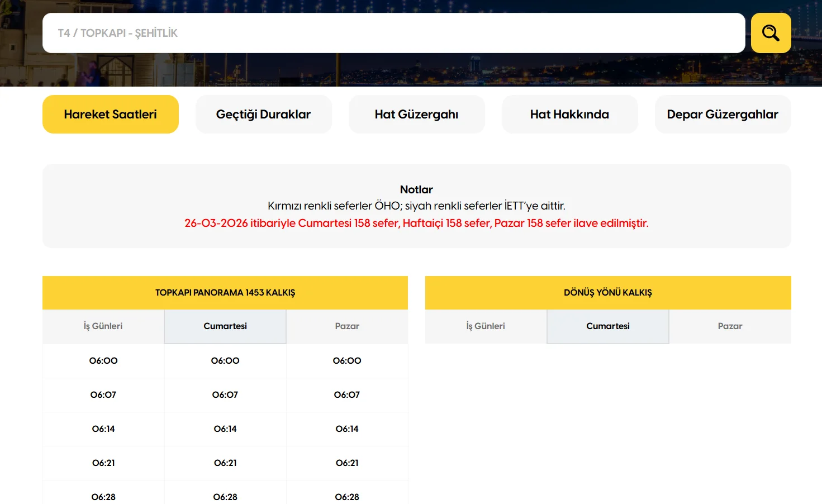Select Pazar under Dönüş Yönü Kalkış

[x=730, y=326]
